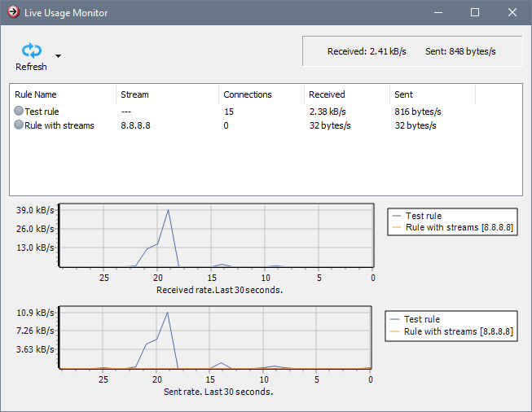
Task: Click the 2.38 kB/s received cell
Action: [x=328, y=112]
